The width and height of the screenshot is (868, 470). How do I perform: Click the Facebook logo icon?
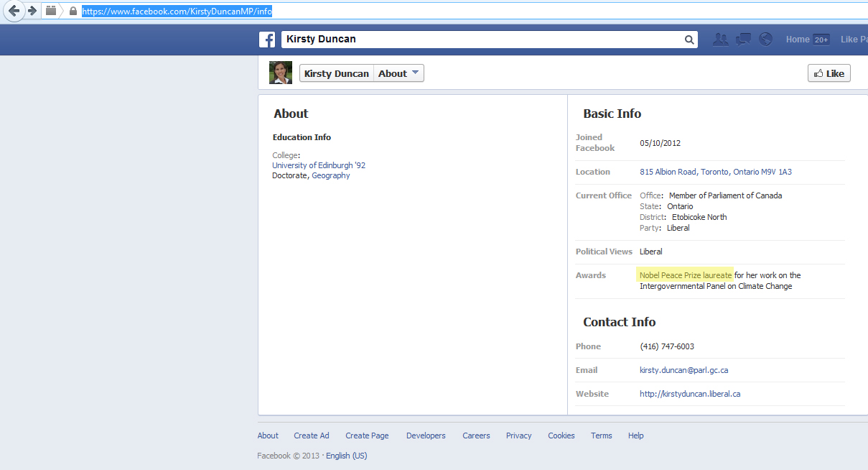pyautogui.click(x=267, y=40)
